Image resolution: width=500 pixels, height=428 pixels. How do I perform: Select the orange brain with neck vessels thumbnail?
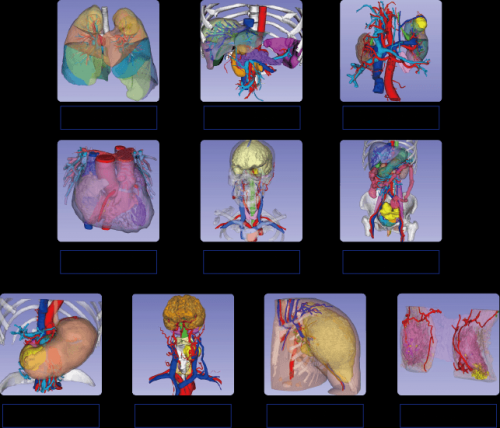[x=183, y=344]
